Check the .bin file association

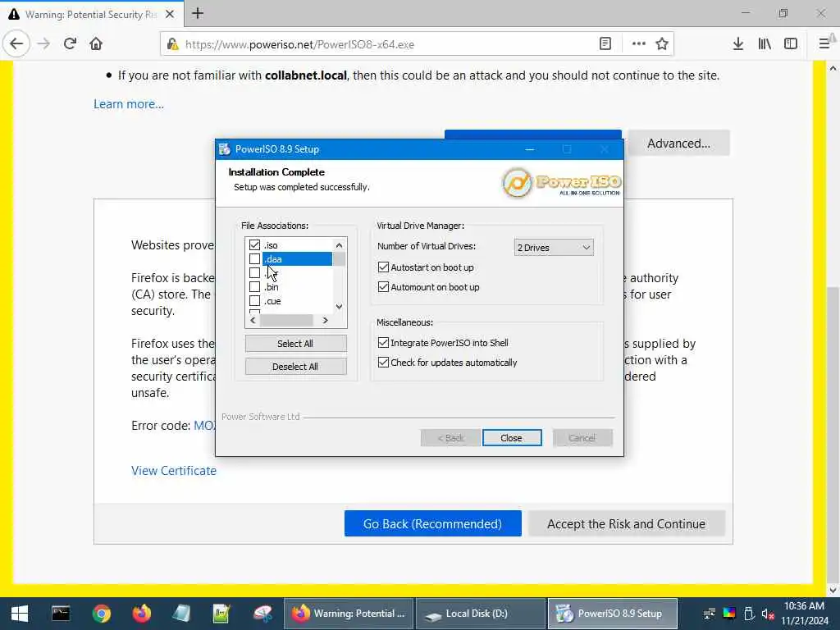[x=254, y=287]
